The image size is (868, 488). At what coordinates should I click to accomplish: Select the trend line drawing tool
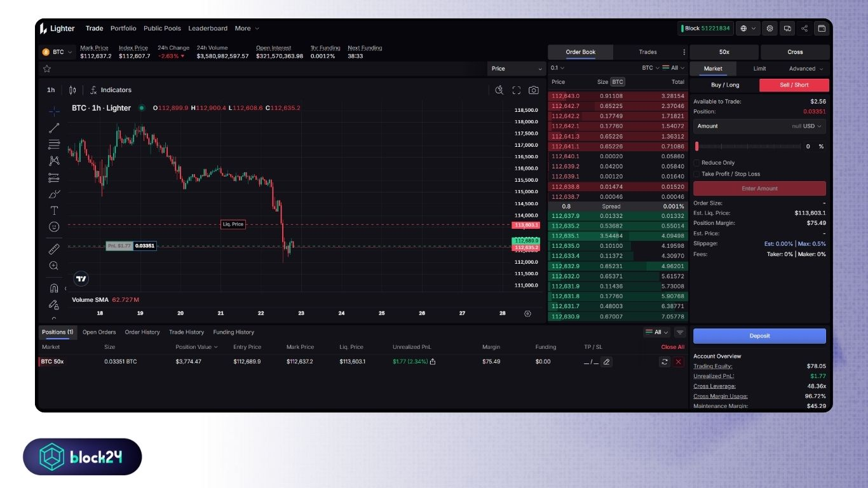pyautogui.click(x=54, y=128)
